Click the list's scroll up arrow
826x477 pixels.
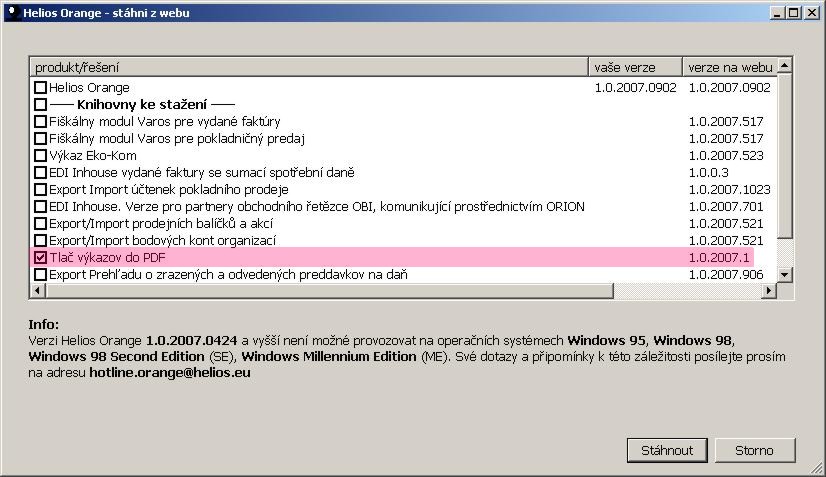[x=784, y=65]
